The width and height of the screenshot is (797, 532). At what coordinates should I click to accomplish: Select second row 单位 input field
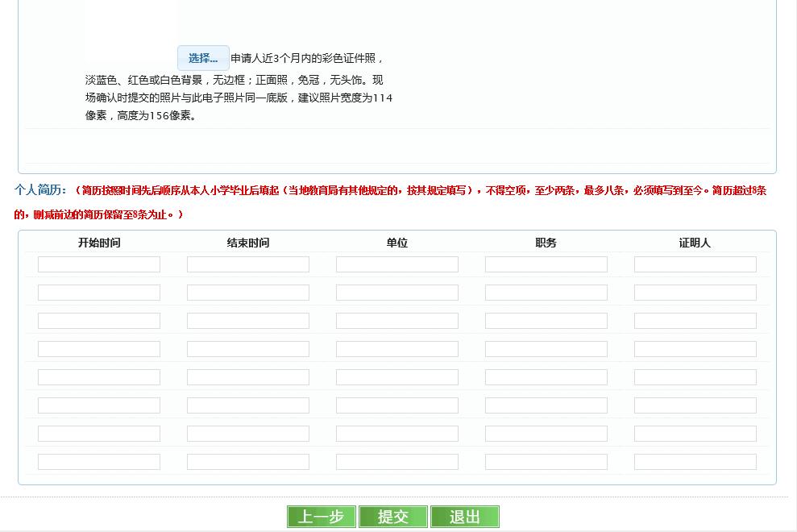click(x=397, y=293)
